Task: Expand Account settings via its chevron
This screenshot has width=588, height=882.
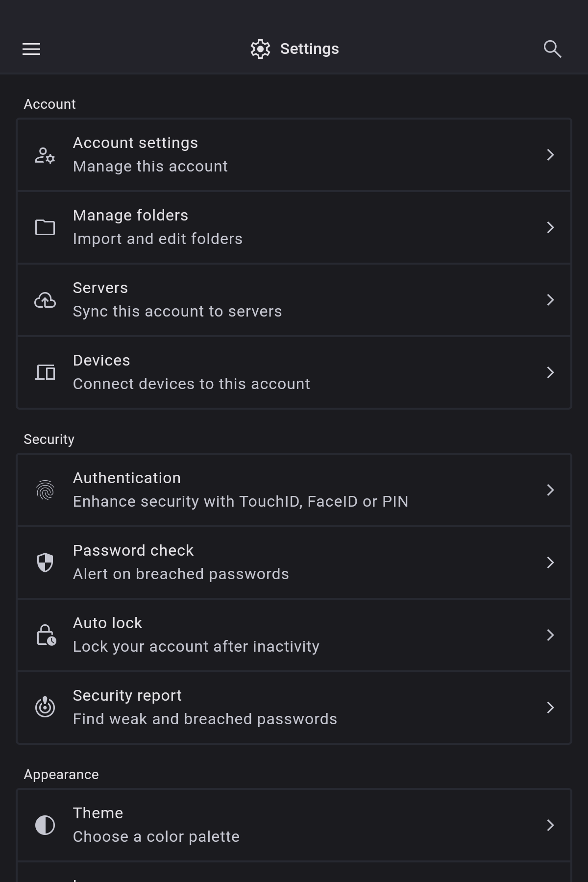Action: tap(550, 155)
